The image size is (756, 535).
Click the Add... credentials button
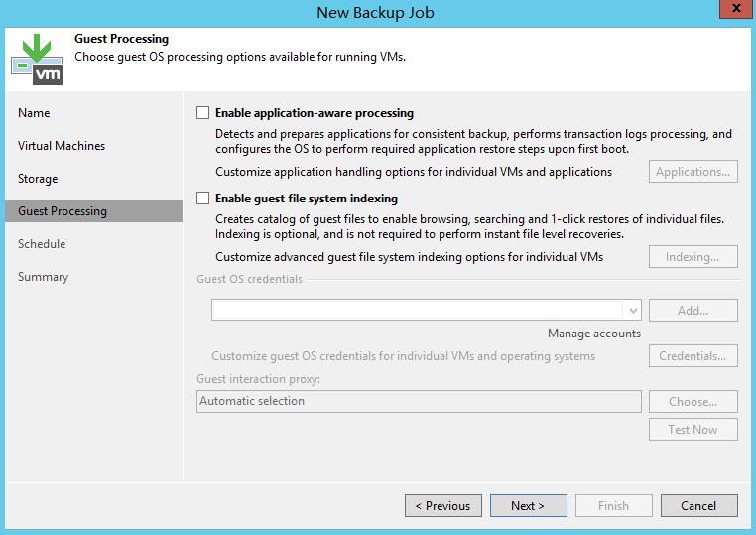tap(693, 311)
